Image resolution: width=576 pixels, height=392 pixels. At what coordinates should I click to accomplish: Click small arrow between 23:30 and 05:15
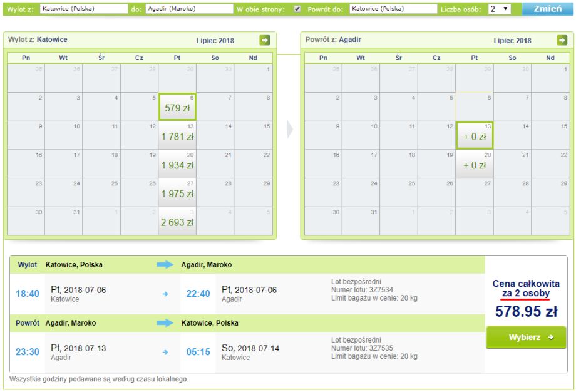pos(165,352)
